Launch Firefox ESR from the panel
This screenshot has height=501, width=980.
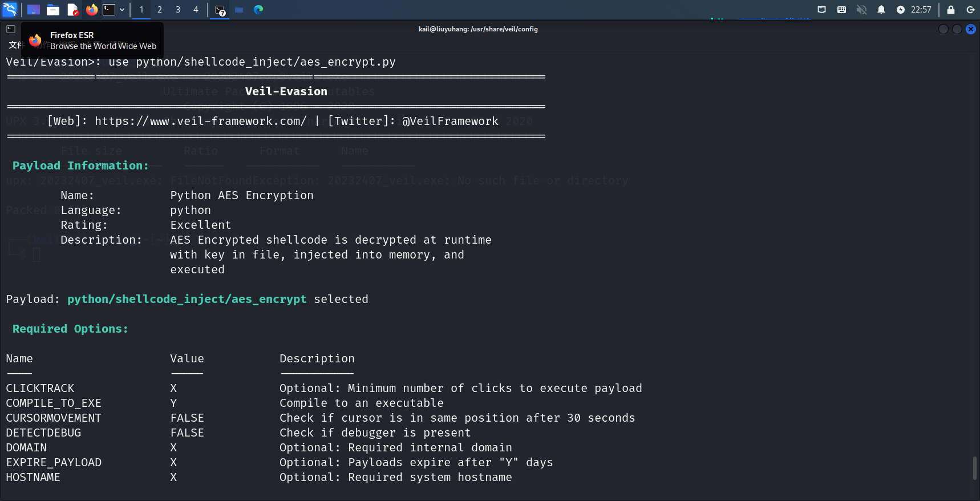click(92, 10)
